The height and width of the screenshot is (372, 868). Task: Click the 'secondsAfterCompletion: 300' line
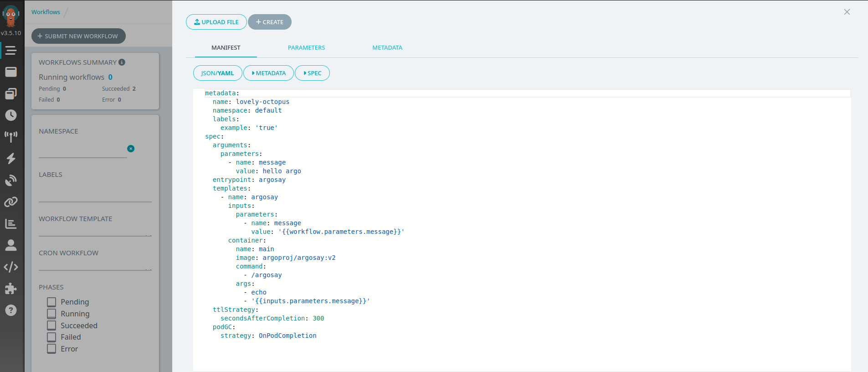(272, 318)
